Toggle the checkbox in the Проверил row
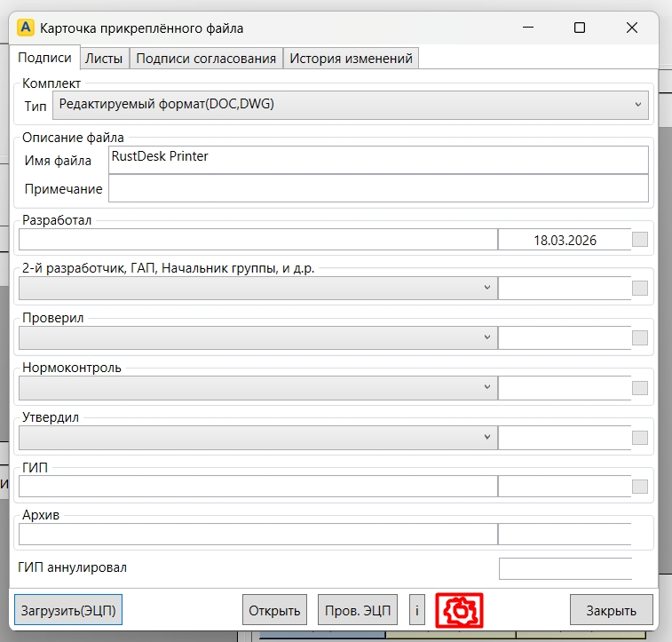 coord(640,337)
